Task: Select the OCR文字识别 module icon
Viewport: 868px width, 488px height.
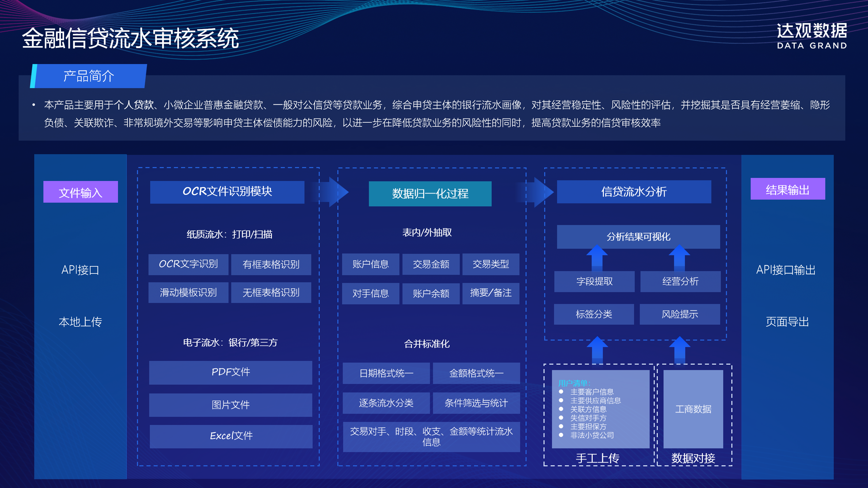Action: click(189, 264)
